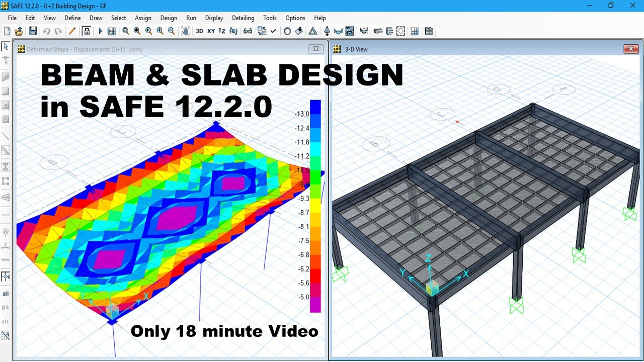
Task: Open the Assign menu
Action: [x=143, y=18]
